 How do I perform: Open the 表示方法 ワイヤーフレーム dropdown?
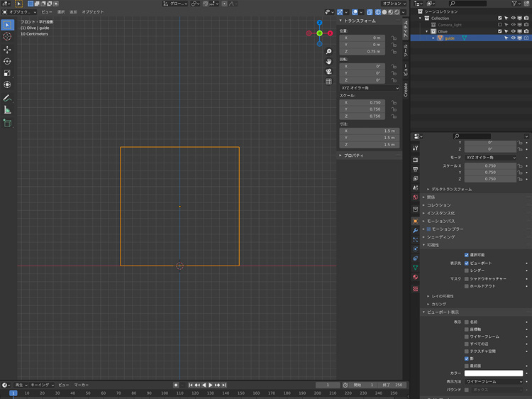(x=494, y=381)
